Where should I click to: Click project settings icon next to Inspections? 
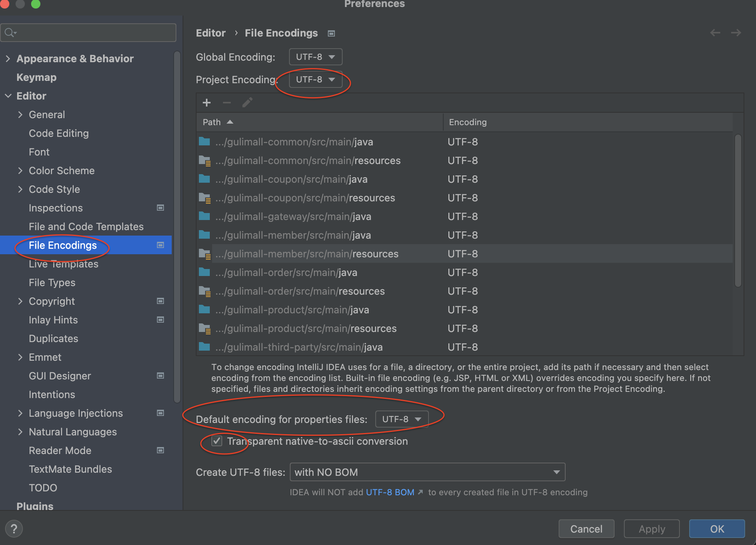[160, 208]
